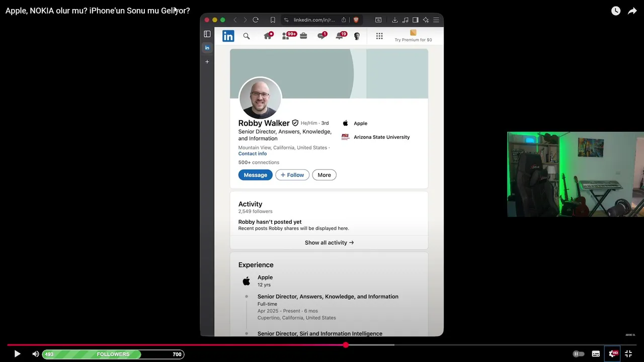Open LinkedIn Notifications bell
Screen dimensions: 644x362
click(341, 36)
